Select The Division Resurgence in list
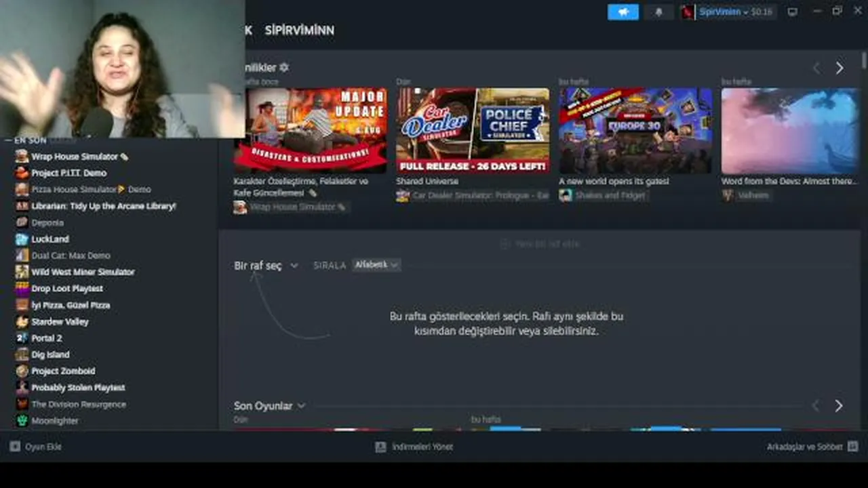Viewport: 868px width, 488px height. pyautogui.click(x=79, y=404)
